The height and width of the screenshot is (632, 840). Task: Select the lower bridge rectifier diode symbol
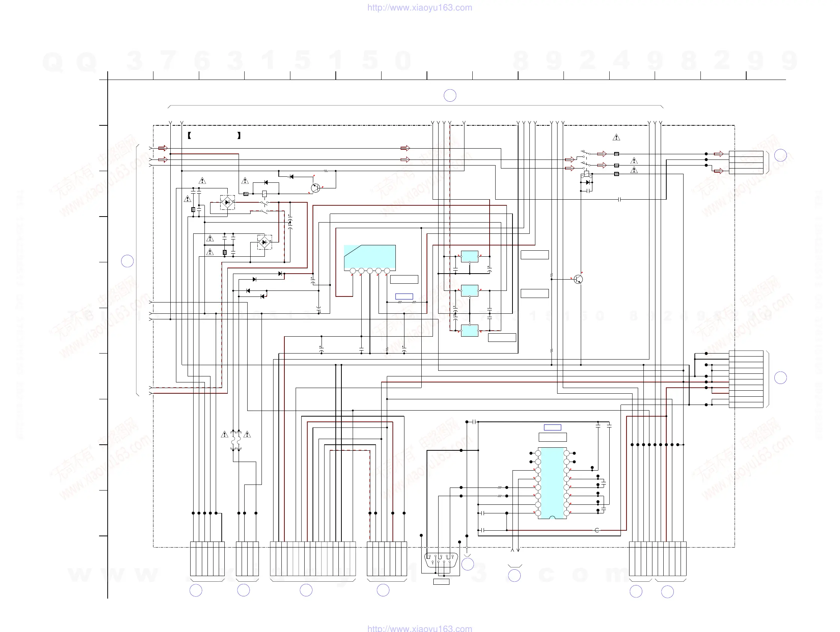264,242
